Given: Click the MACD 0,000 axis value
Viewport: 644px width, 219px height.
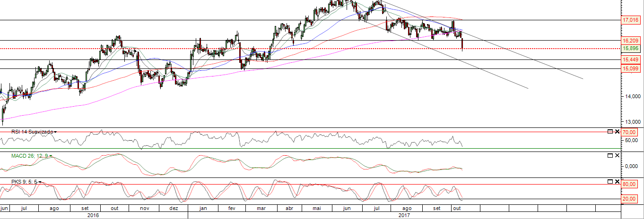Looking at the screenshot, I should (x=631, y=166).
